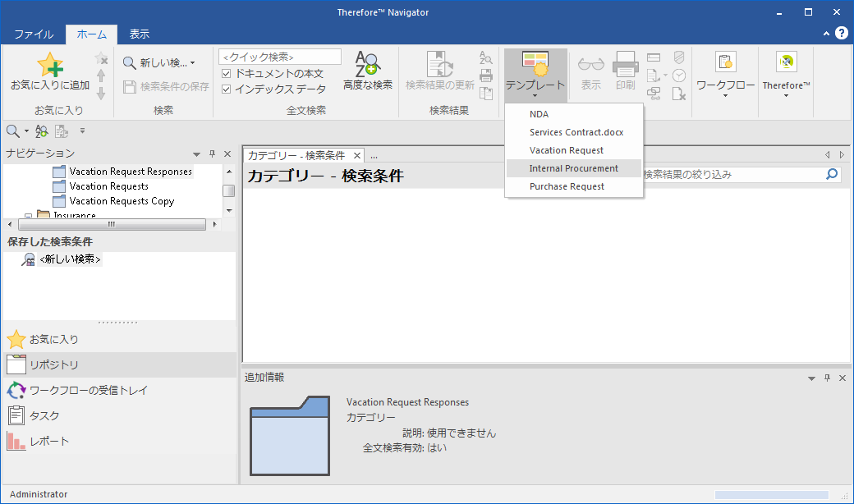Open ワークフローの受信トレイ section
The width and height of the screenshot is (854, 504).
pos(120,390)
